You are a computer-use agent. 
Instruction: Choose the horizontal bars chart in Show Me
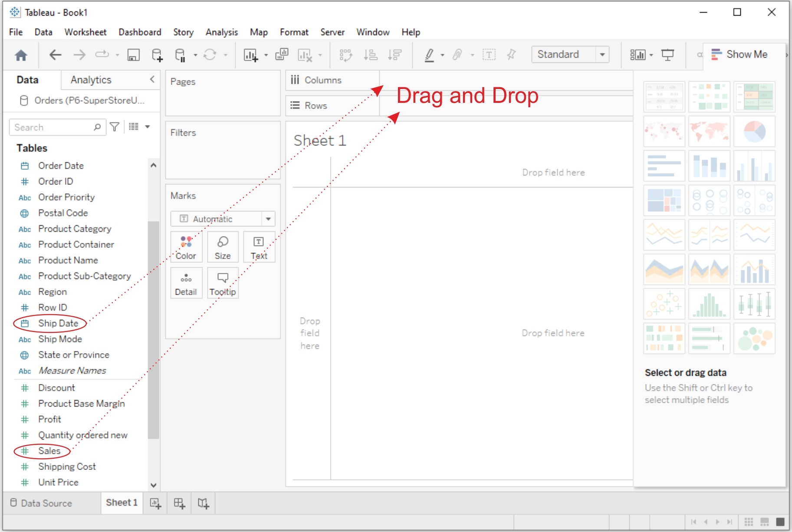click(664, 166)
